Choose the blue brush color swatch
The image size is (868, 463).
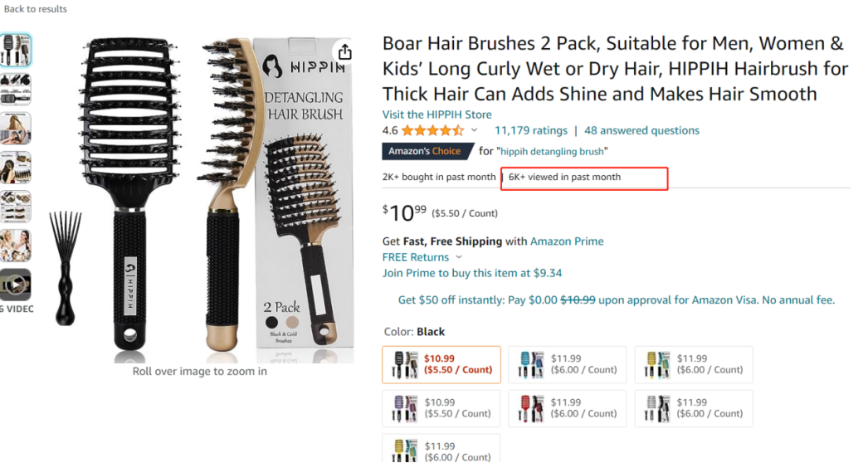pyautogui.click(x=567, y=364)
